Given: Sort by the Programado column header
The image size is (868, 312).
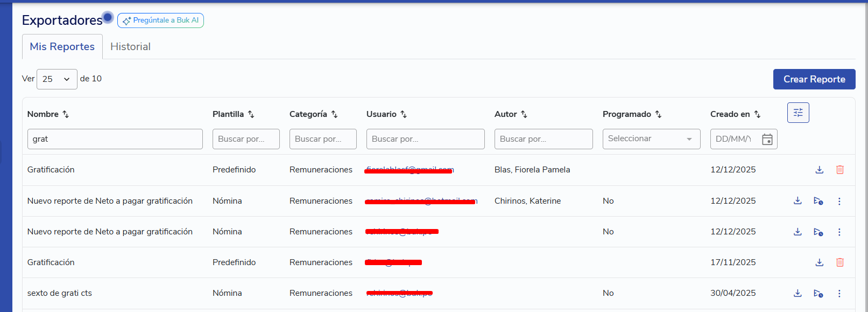Looking at the screenshot, I should click(658, 114).
